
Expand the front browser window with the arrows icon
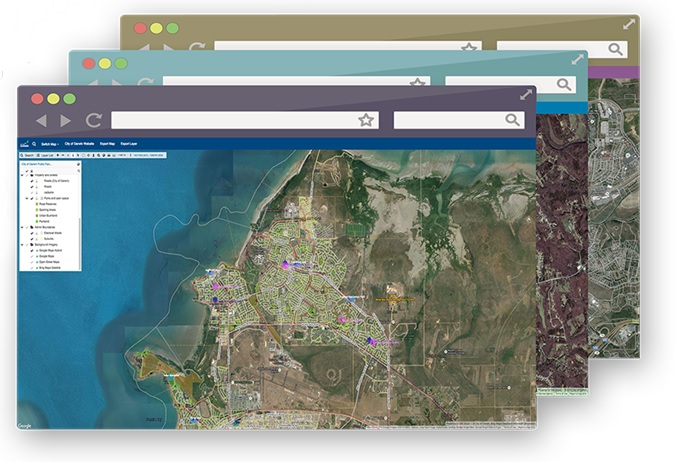[x=526, y=95]
